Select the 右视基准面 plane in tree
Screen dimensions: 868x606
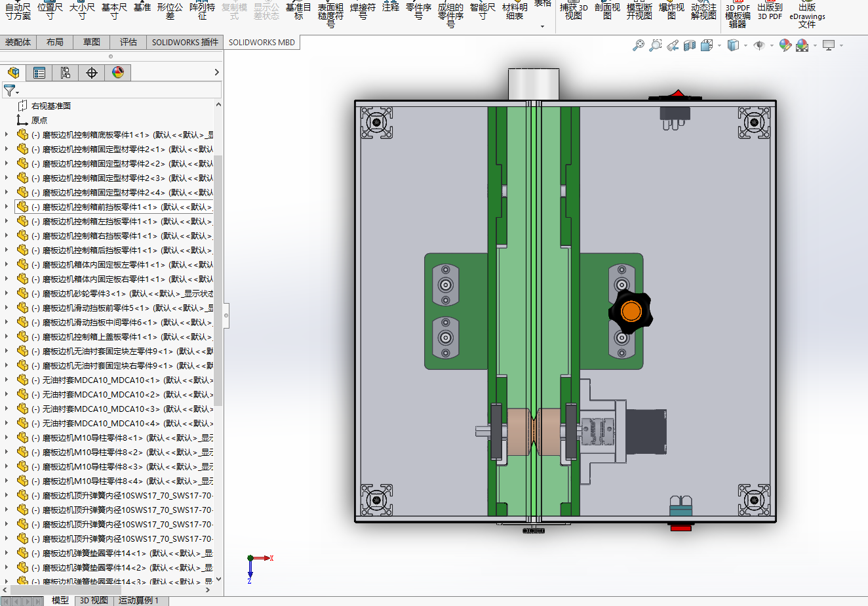click(51, 106)
